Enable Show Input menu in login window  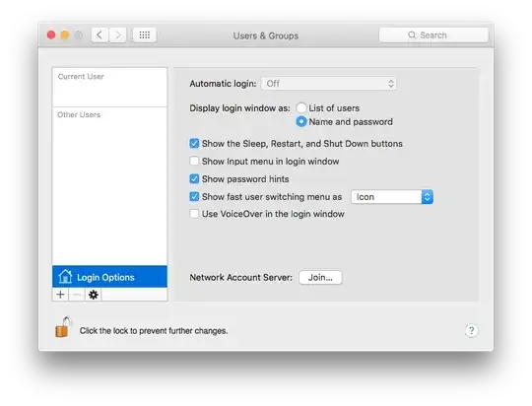(x=194, y=161)
